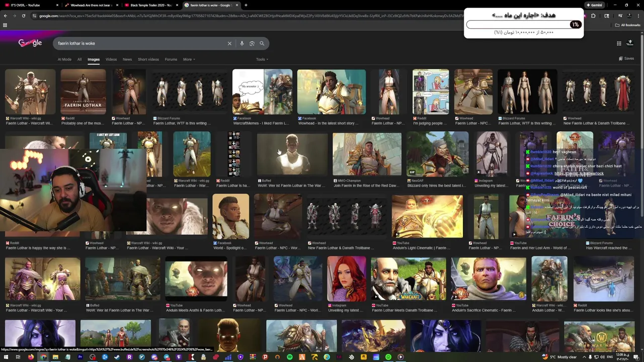Switch to Forums results
The width and height of the screenshot is (644, 362).
tap(171, 59)
